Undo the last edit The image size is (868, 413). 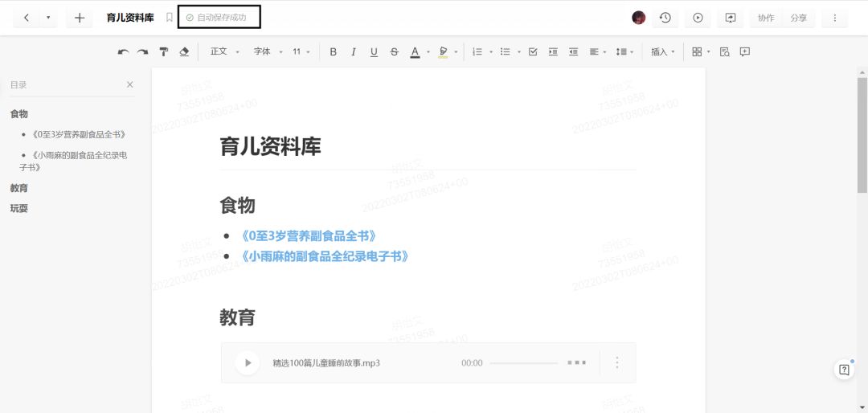tap(123, 51)
